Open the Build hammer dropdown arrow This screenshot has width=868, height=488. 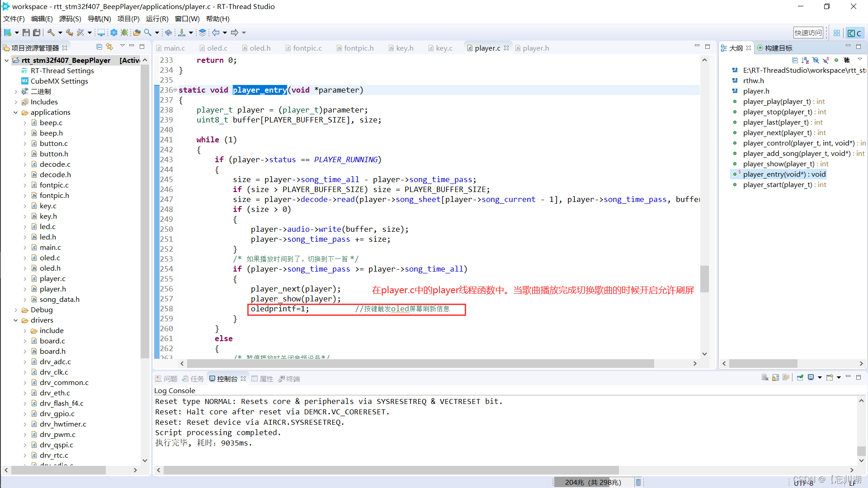tap(60, 33)
